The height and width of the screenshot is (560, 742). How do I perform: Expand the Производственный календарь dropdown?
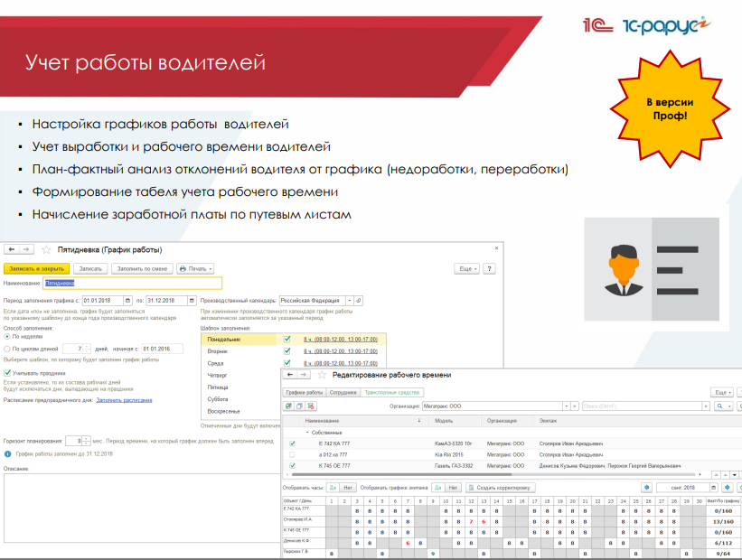350,300
